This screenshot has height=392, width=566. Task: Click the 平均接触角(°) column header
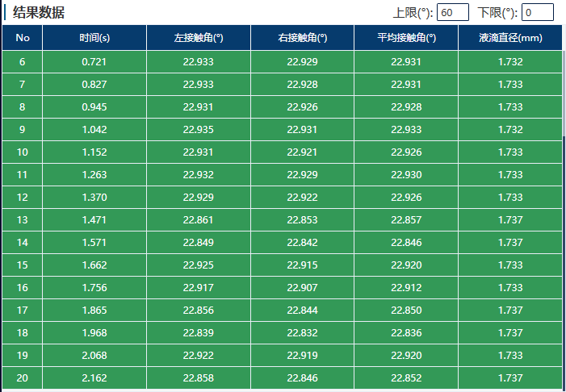click(406, 38)
